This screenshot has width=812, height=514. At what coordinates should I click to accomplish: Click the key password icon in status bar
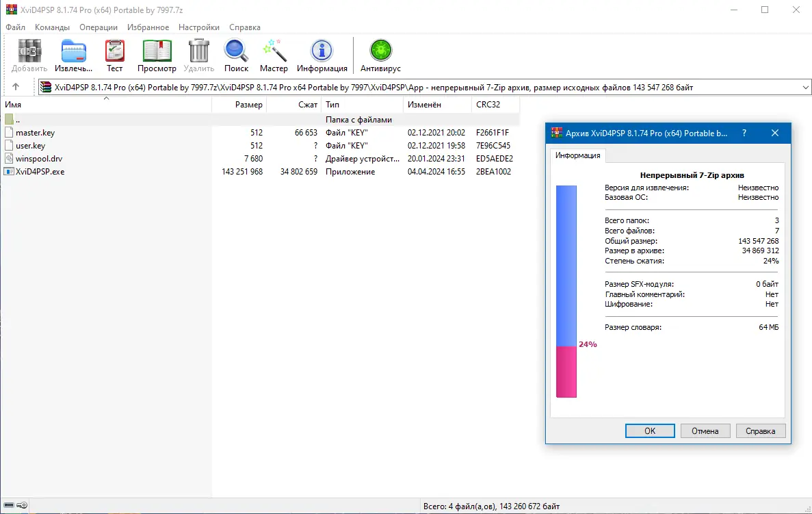pos(22,505)
